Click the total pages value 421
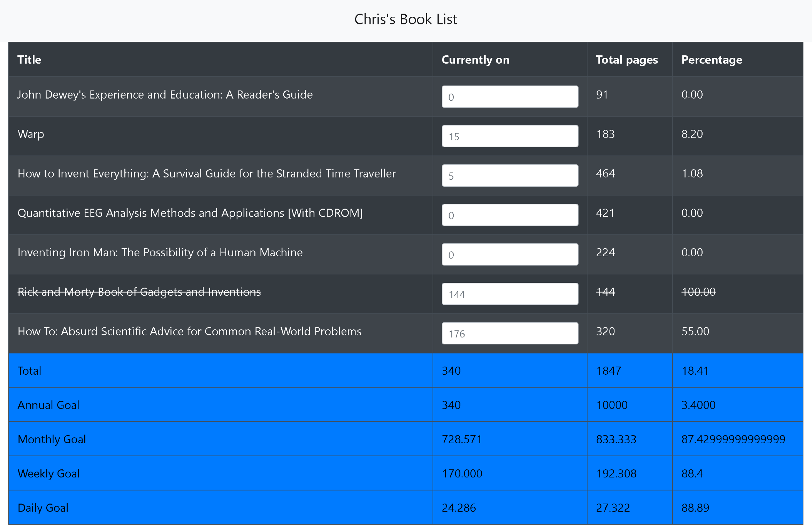The height and width of the screenshot is (530, 812). (x=605, y=213)
